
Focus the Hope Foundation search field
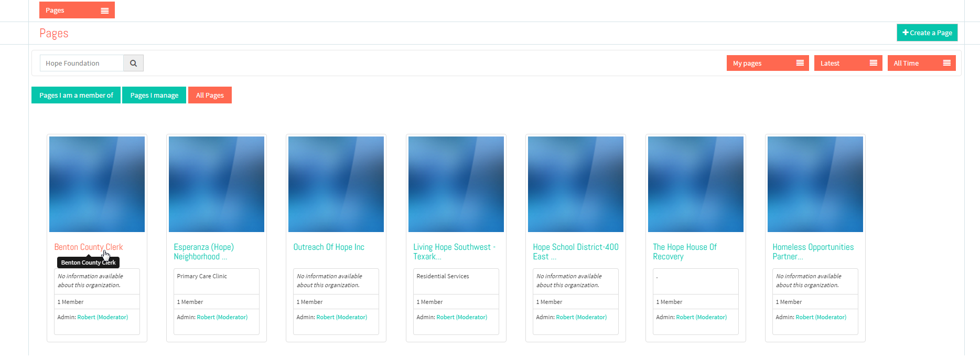point(82,63)
